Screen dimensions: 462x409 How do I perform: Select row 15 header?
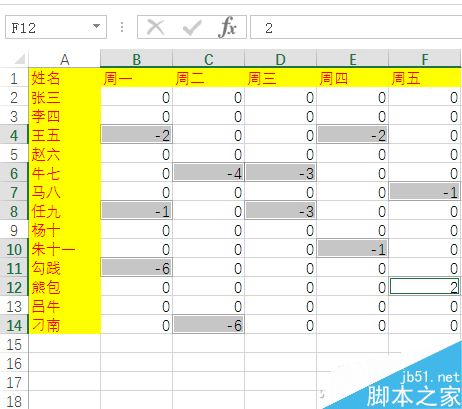[14, 344]
